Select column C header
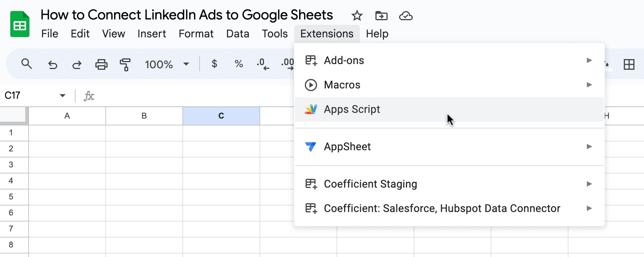644x257 pixels. (x=221, y=116)
